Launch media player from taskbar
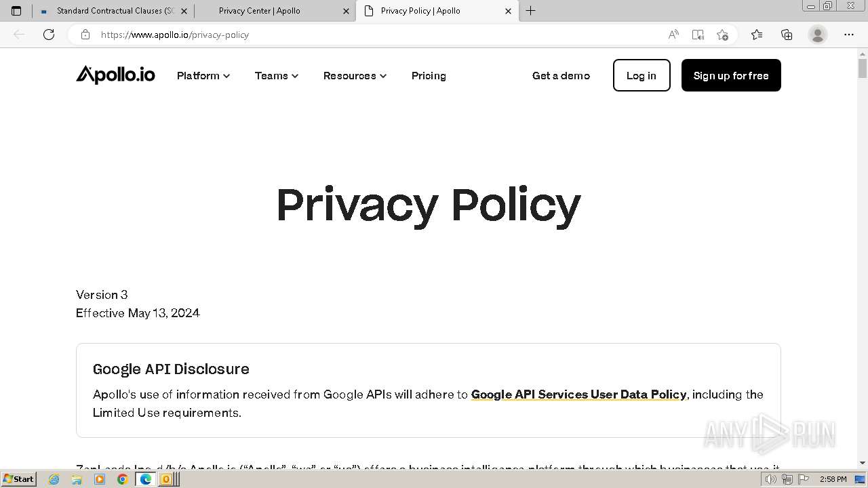Screen dimensions: 868x488 point(100,479)
